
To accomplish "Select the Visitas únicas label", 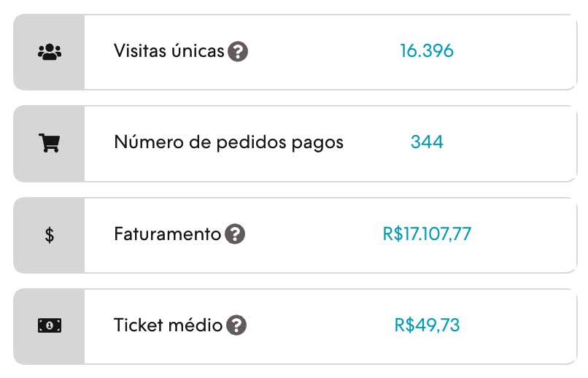I will pos(169,52).
